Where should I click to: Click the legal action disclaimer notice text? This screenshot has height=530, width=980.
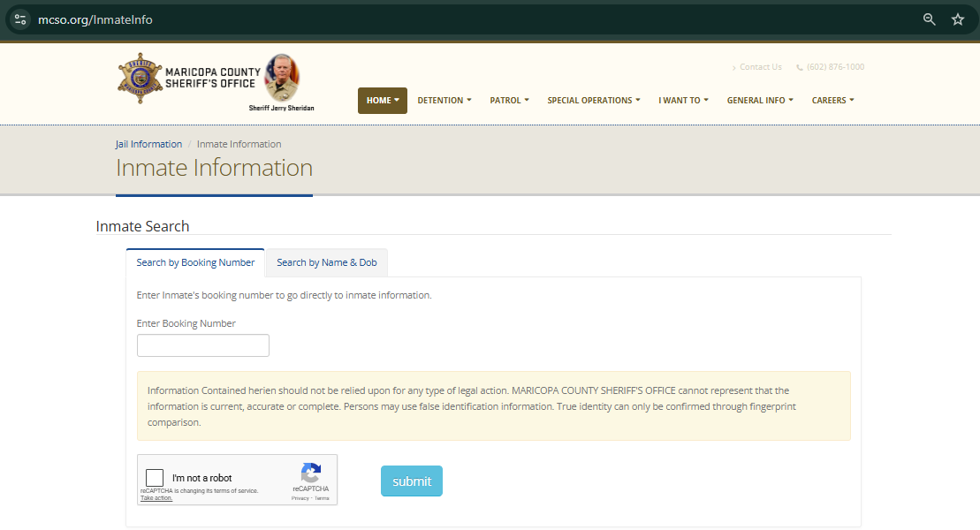(472, 406)
